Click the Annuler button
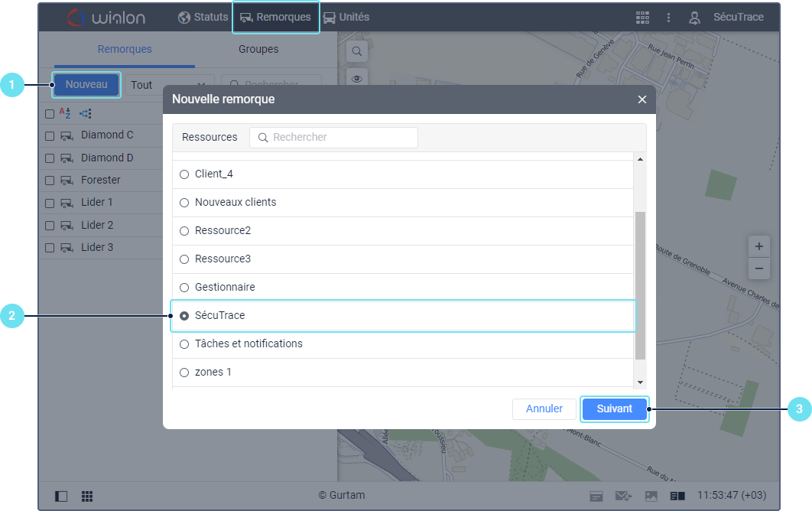Image resolution: width=812 pixels, height=511 pixels. click(544, 408)
